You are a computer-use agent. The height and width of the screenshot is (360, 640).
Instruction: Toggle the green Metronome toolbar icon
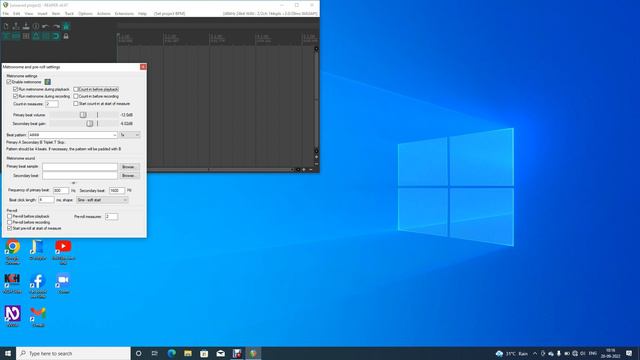pyautogui.click(x=66, y=26)
